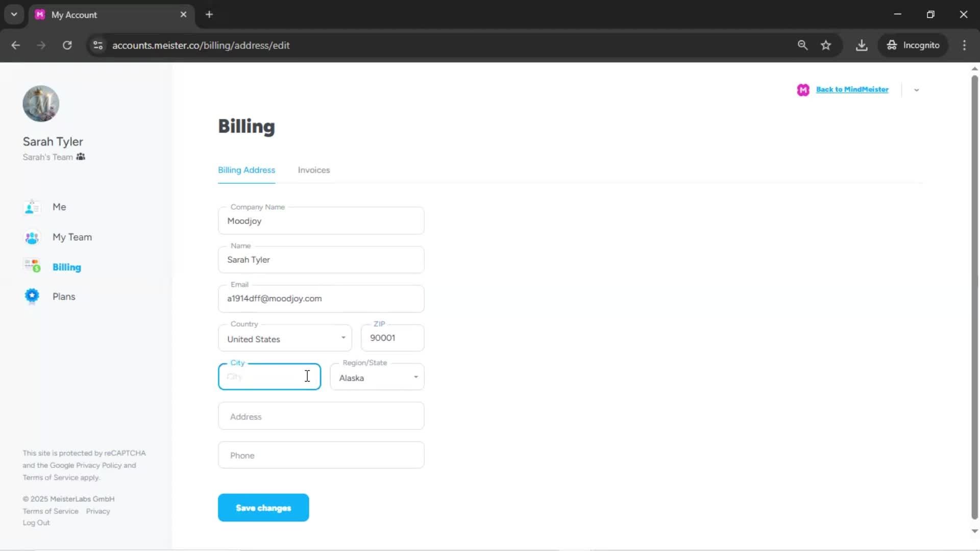Viewport: 980px width, 551px height.
Task: Open the Terms of Service footer link
Action: [51, 511]
